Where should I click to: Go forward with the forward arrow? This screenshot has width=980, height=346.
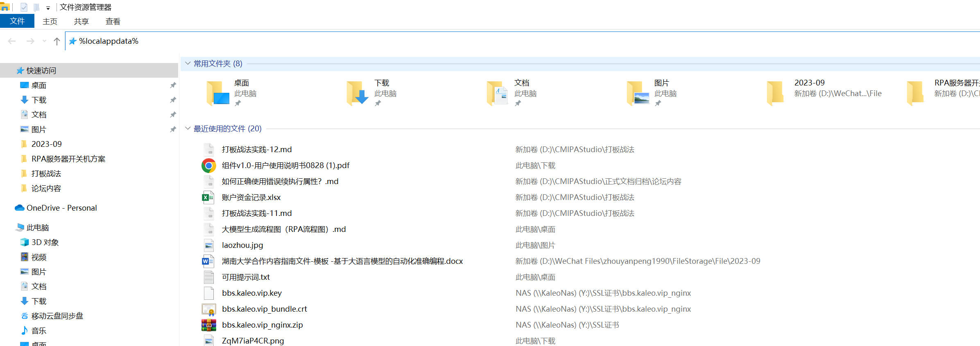coord(30,41)
